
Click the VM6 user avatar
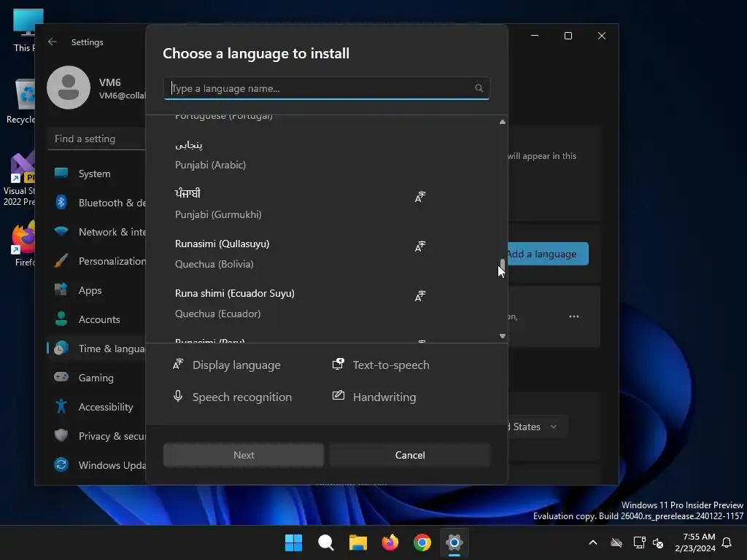point(69,87)
